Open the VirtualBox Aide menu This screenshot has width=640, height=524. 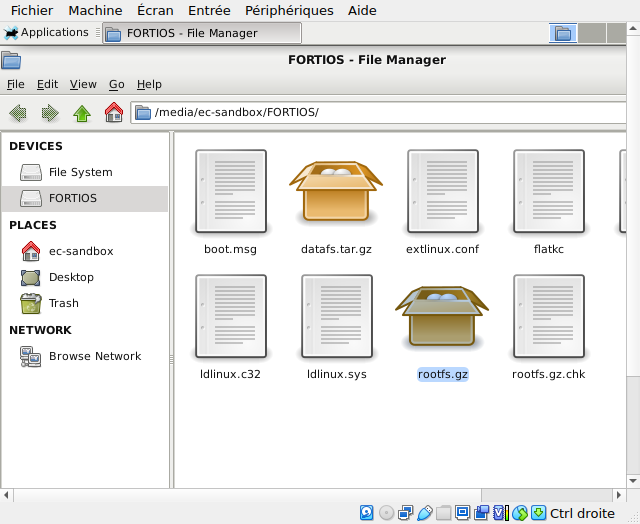point(362,10)
